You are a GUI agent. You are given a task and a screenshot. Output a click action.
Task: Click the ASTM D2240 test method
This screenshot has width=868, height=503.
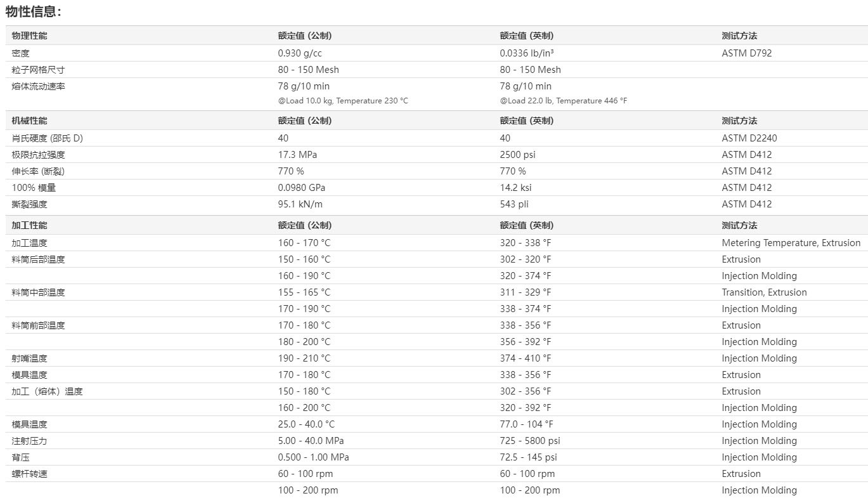[x=749, y=138]
